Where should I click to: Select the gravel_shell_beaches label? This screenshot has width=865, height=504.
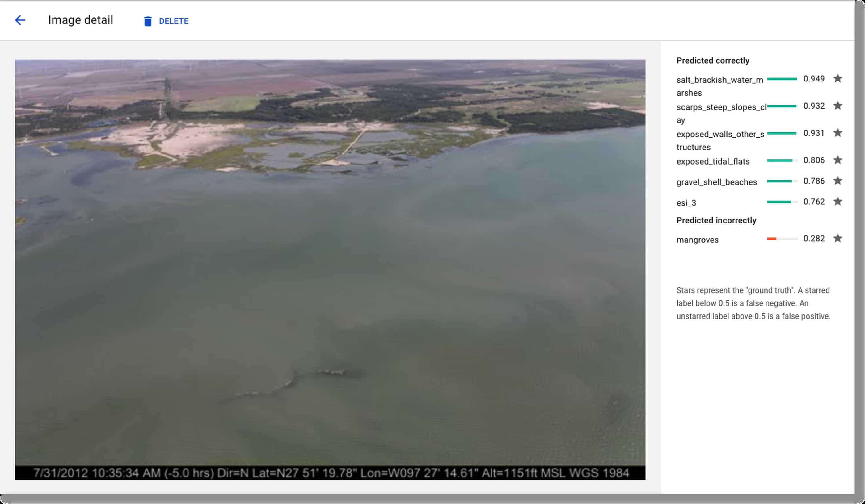[x=717, y=182]
